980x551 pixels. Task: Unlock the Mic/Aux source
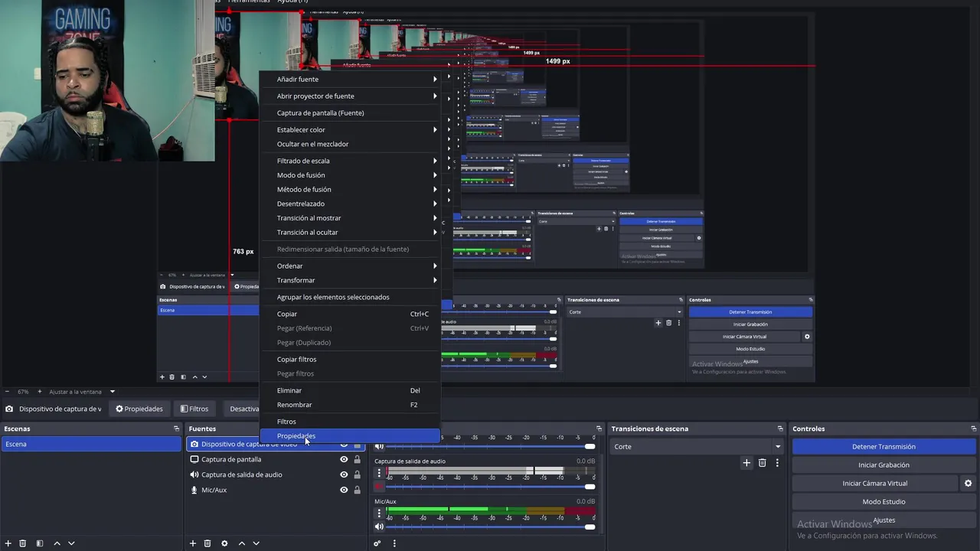point(357,490)
